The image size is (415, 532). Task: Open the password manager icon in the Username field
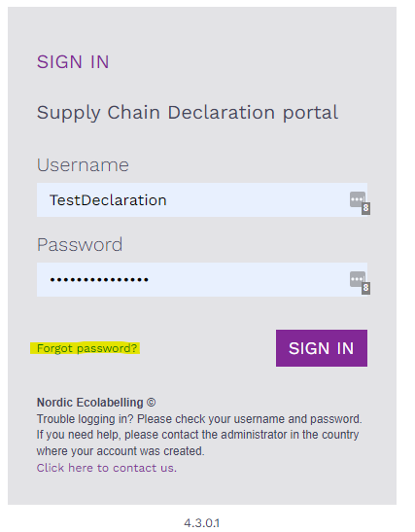pyautogui.click(x=358, y=199)
